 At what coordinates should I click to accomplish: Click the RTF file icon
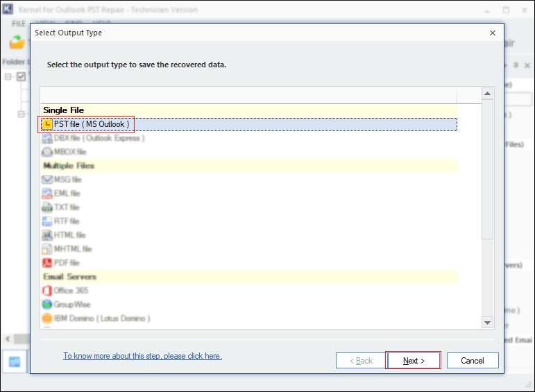(46, 221)
